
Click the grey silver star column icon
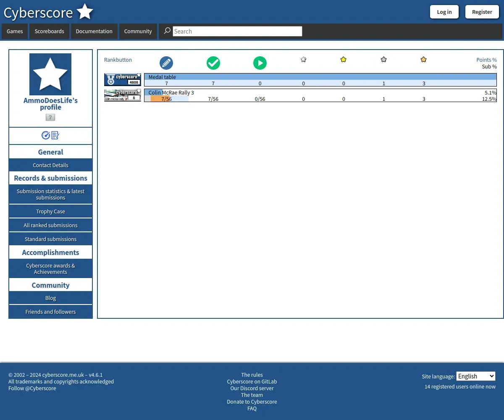click(383, 60)
